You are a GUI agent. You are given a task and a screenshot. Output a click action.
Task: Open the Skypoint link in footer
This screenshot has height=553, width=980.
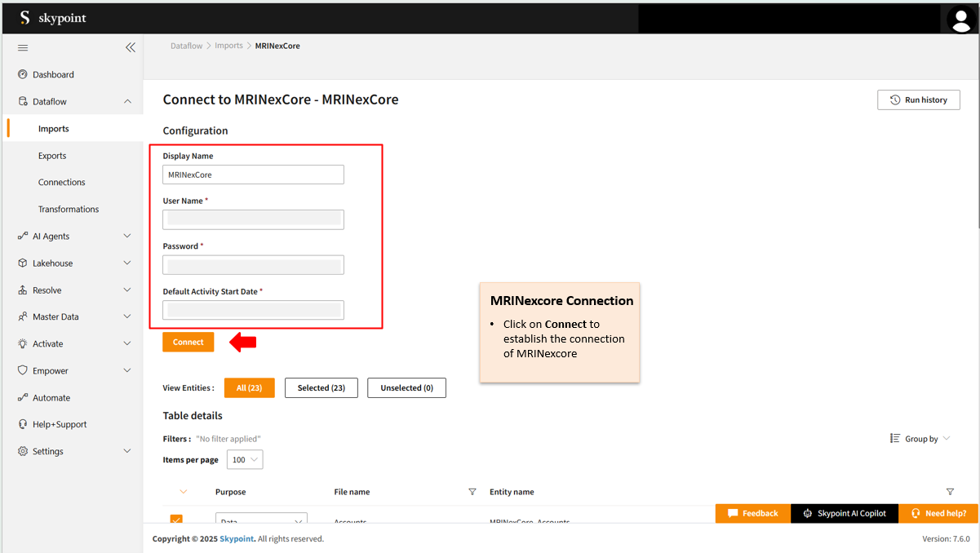tap(237, 538)
